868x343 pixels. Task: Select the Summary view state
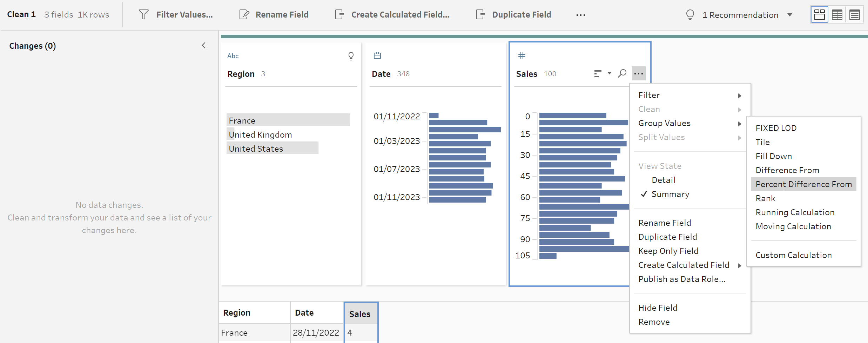coord(670,194)
